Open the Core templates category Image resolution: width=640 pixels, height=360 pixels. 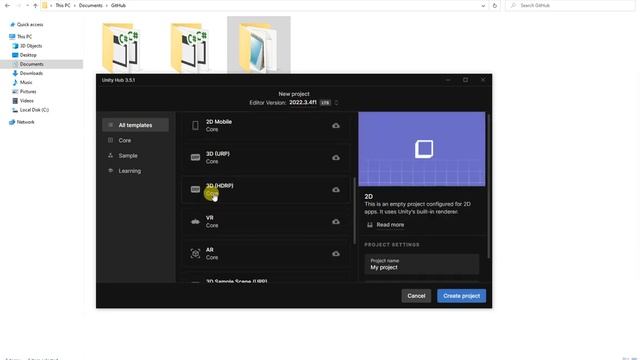[136, 140]
